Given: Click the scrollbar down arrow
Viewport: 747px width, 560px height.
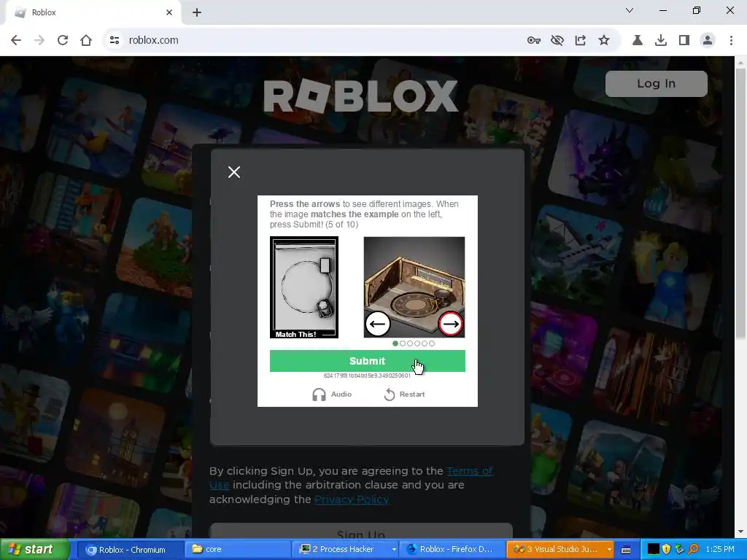Looking at the screenshot, I should pyautogui.click(x=741, y=532).
